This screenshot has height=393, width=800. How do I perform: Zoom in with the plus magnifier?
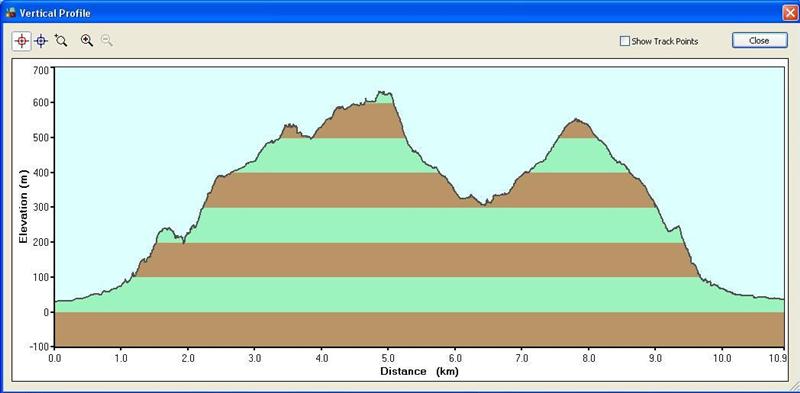pos(87,41)
